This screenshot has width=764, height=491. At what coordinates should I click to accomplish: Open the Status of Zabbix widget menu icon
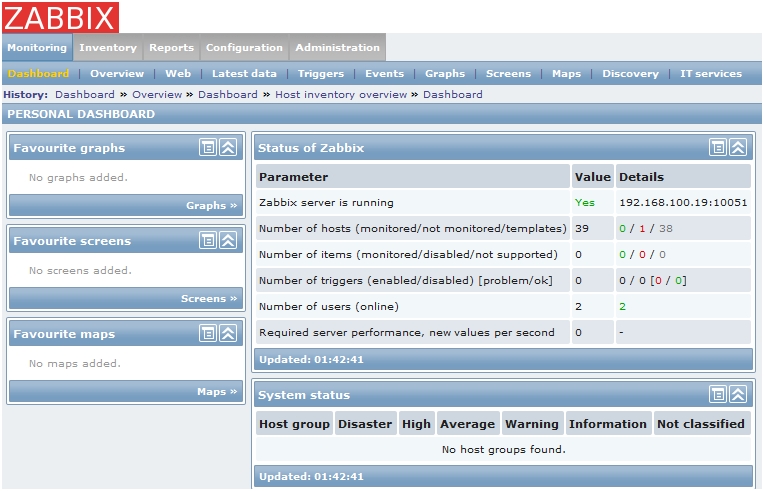point(718,147)
